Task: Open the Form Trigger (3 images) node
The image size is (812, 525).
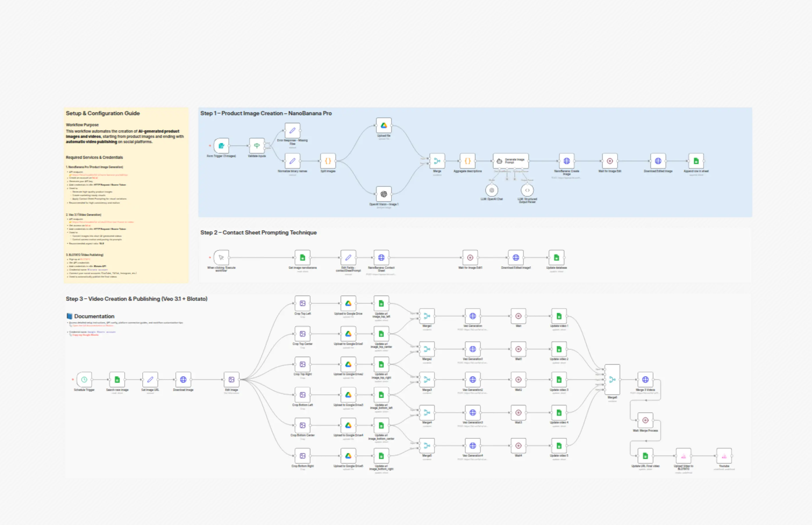Action: (221, 145)
